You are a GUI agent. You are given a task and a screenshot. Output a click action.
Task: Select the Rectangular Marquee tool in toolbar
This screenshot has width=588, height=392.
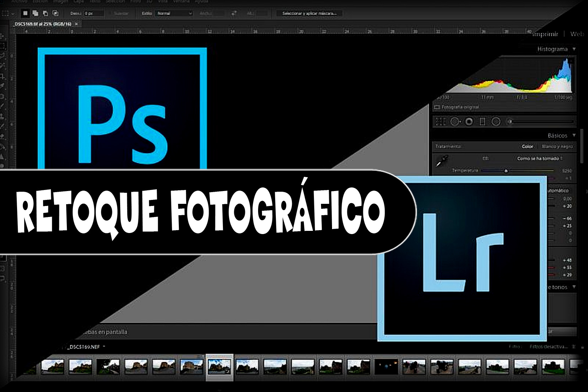pyautogui.click(x=3, y=46)
